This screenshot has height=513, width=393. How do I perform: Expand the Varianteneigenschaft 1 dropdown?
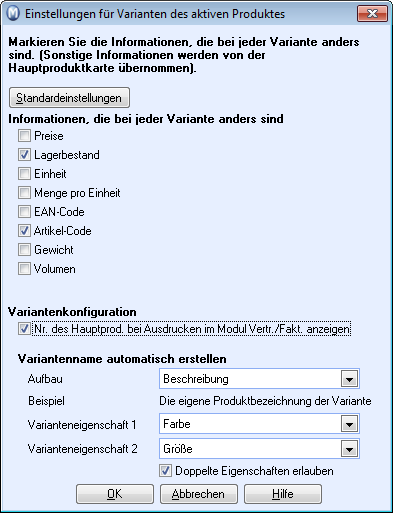pyautogui.click(x=349, y=424)
